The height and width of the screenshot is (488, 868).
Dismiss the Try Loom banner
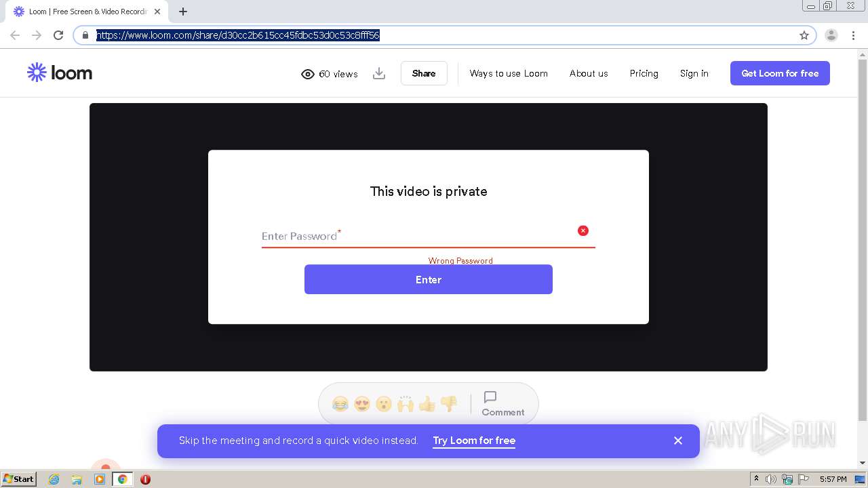[678, 441]
